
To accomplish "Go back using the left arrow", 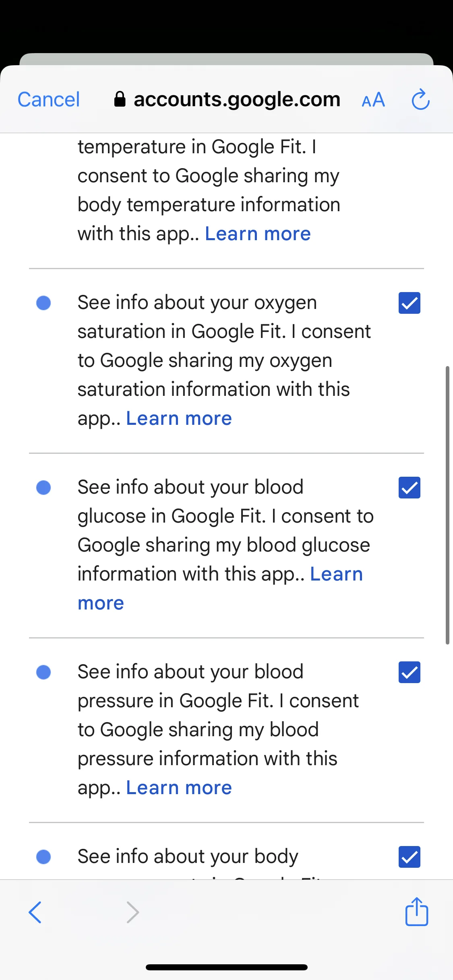I will pos(35,912).
